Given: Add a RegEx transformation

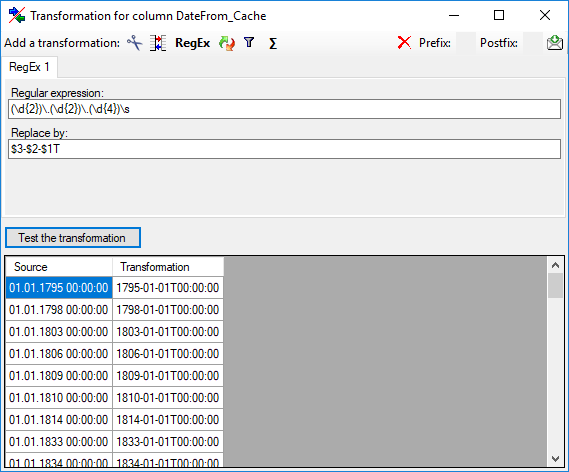Looking at the screenshot, I should (x=192, y=43).
